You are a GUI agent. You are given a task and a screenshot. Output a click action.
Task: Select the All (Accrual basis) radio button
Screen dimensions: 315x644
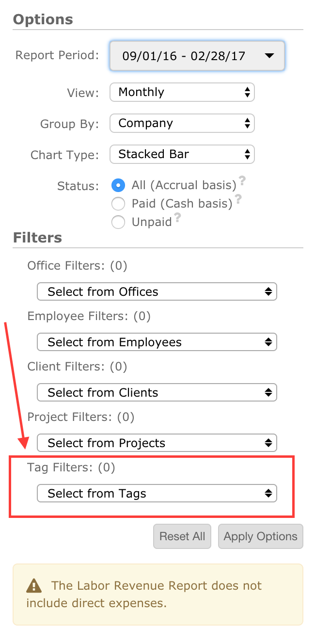118,185
